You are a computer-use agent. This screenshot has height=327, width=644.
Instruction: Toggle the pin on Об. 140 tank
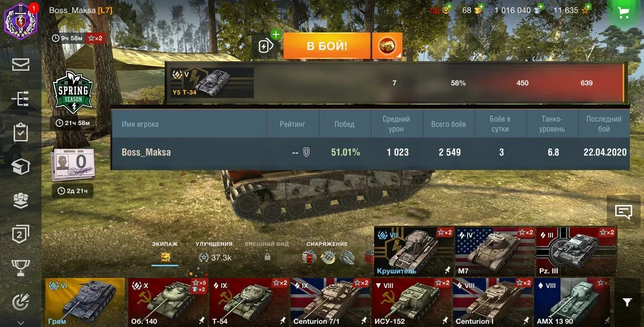pos(202,320)
